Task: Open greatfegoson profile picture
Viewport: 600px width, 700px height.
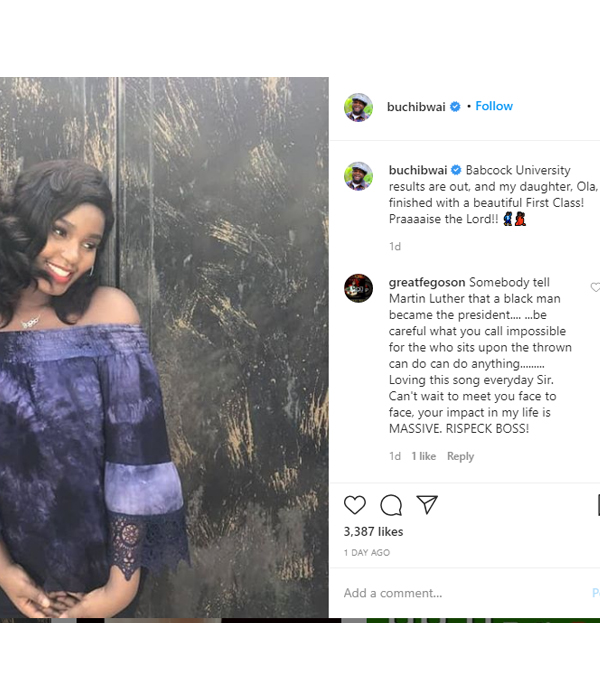Action: click(358, 288)
